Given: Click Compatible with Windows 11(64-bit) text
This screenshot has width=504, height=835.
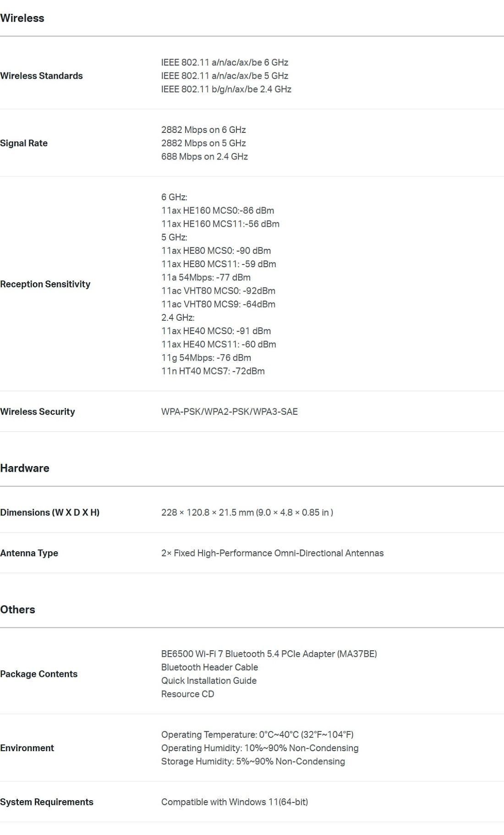Looking at the screenshot, I should pos(235,802).
